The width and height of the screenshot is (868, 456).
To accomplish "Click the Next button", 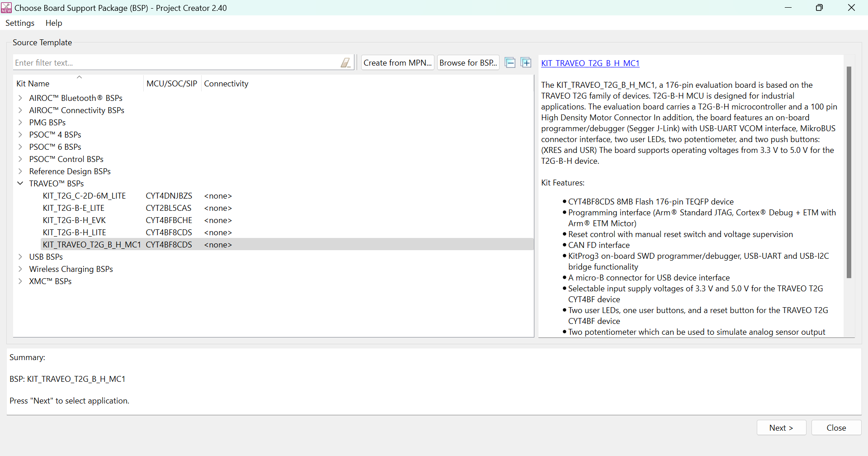I will pyautogui.click(x=781, y=428).
